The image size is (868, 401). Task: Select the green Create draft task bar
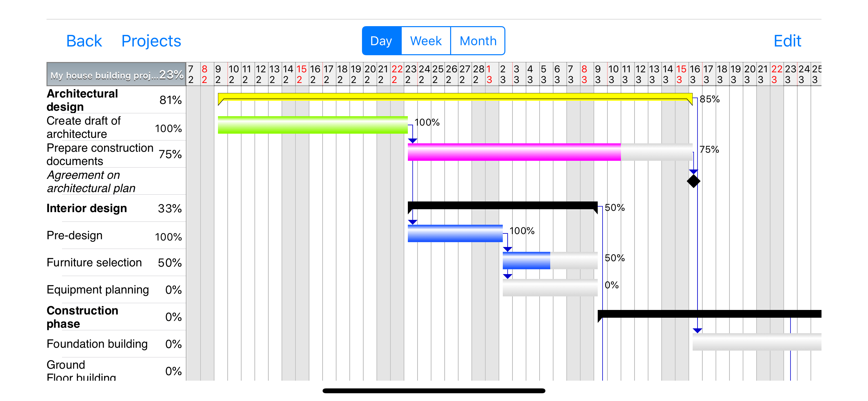[312, 125]
